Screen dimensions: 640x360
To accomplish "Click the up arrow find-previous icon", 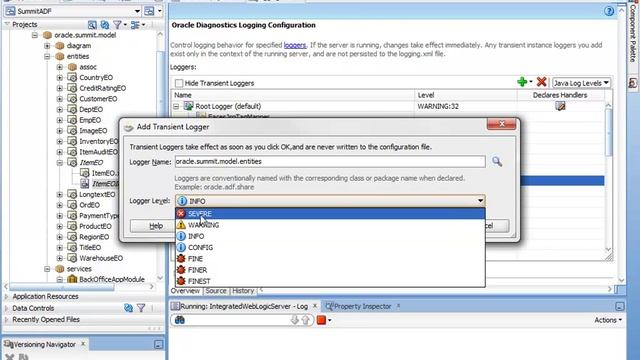I will 305,320.
